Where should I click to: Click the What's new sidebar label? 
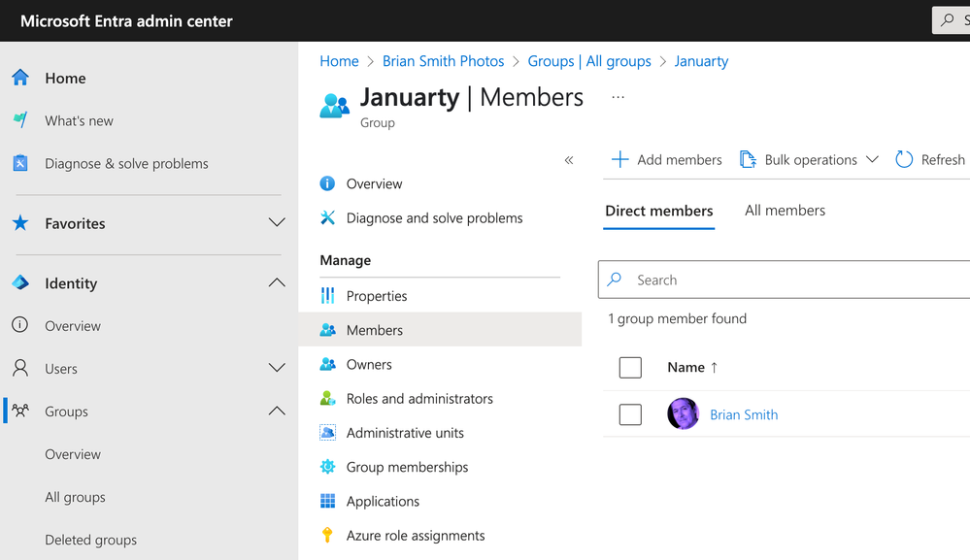click(80, 120)
